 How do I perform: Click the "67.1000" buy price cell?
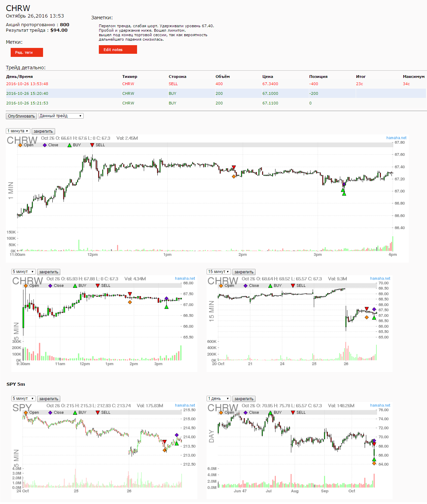coord(270,93)
